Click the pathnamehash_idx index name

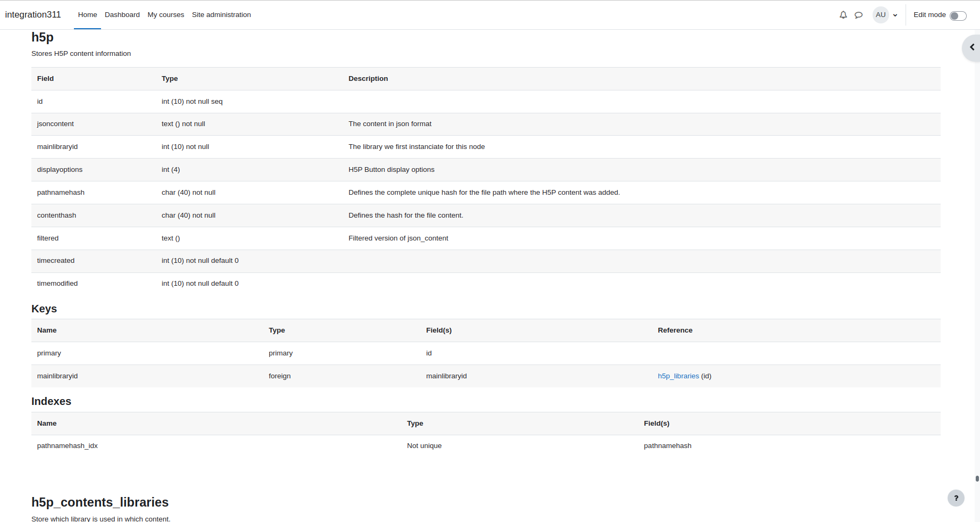(68, 446)
